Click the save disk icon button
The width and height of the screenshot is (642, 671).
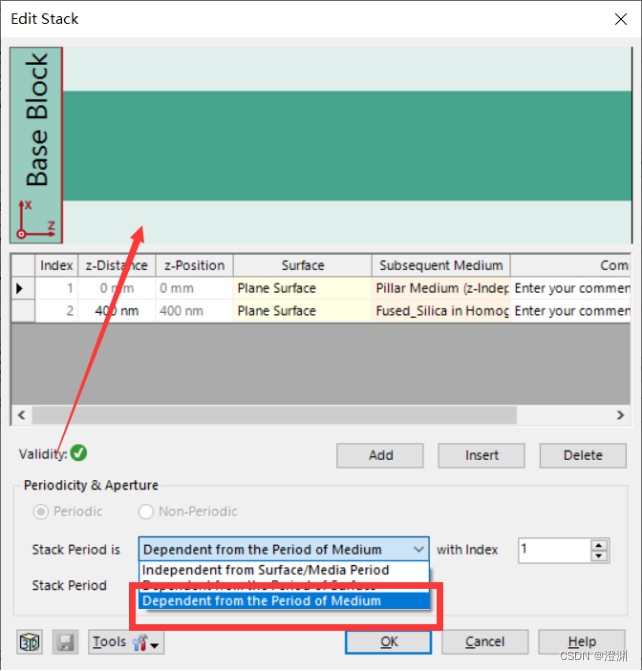(65, 642)
